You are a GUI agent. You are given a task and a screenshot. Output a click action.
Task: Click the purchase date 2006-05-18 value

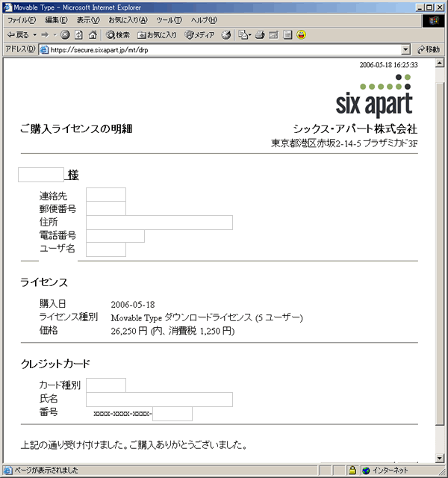coord(133,305)
